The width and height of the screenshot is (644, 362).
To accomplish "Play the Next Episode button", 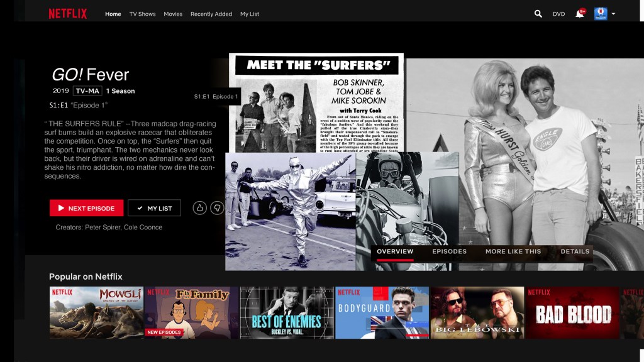I will [x=86, y=208].
